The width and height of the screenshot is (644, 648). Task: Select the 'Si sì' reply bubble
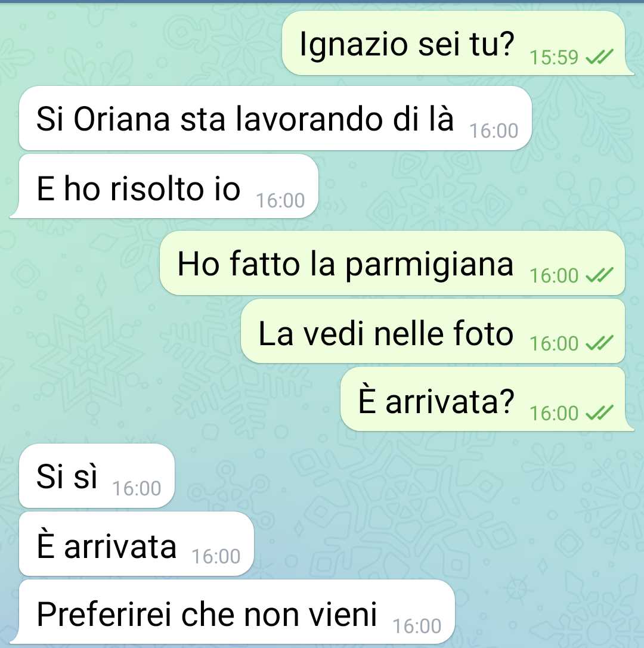click(x=97, y=476)
